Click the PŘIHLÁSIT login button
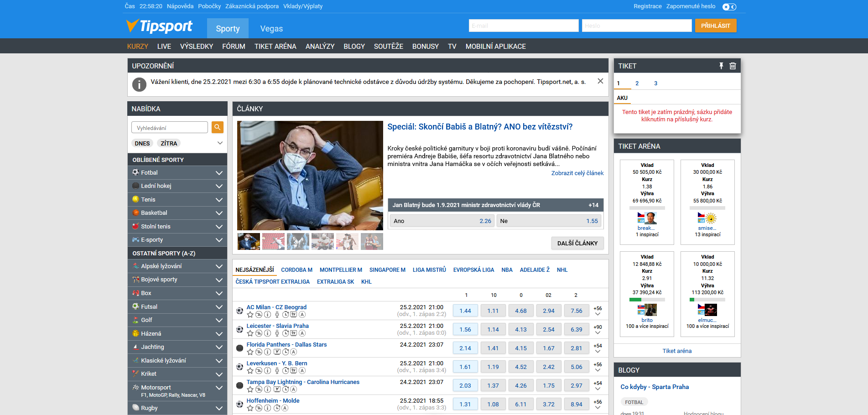Viewport: 868px width, 415px height. click(x=715, y=26)
